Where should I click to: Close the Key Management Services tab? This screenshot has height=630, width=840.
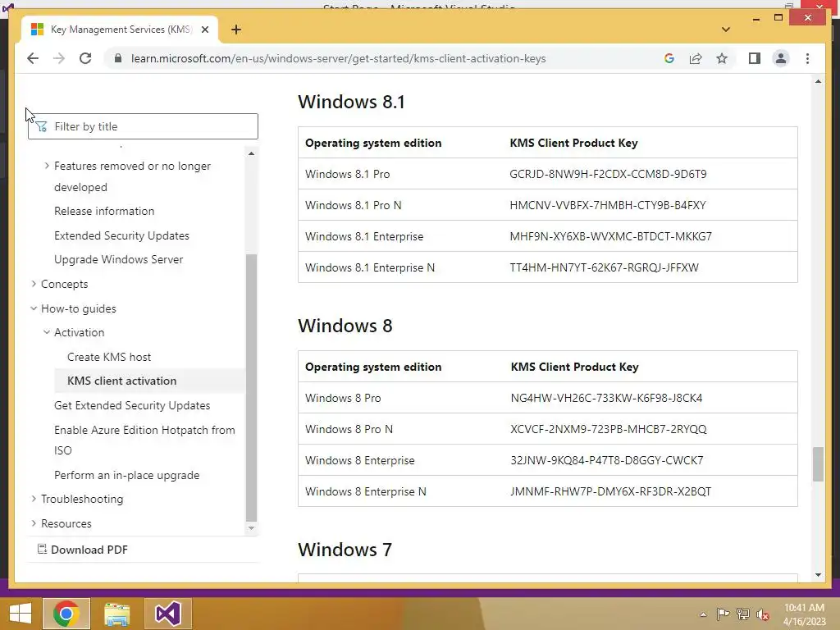tap(204, 30)
